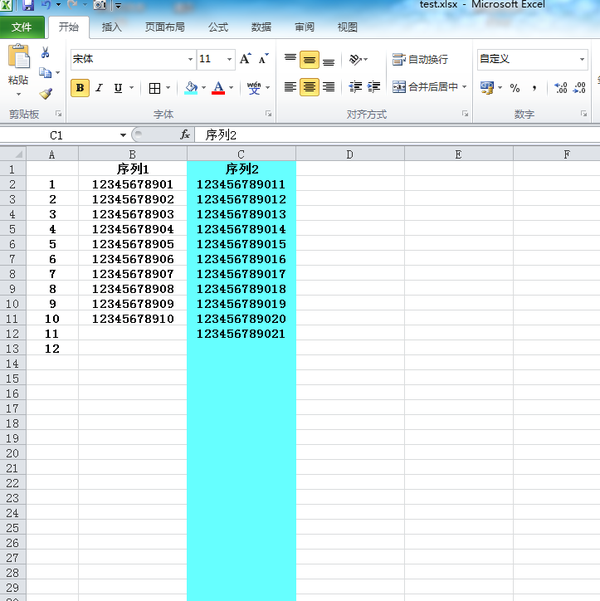Open border style dropdown arrow
The width and height of the screenshot is (600, 601).
(x=168, y=88)
